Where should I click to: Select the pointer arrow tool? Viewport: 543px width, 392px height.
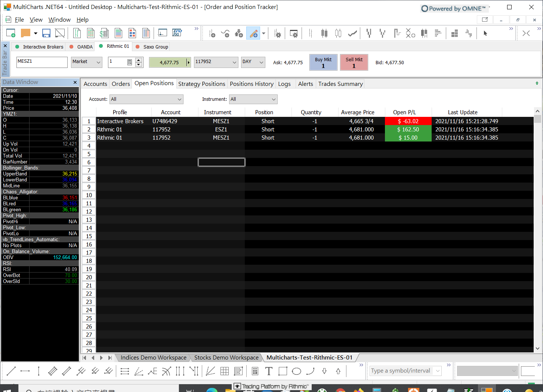[x=485, y=33]
